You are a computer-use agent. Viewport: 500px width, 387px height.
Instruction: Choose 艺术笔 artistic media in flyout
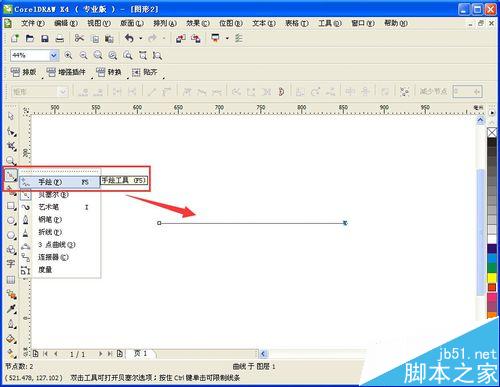pyautogui.click(x=60, y=207)
